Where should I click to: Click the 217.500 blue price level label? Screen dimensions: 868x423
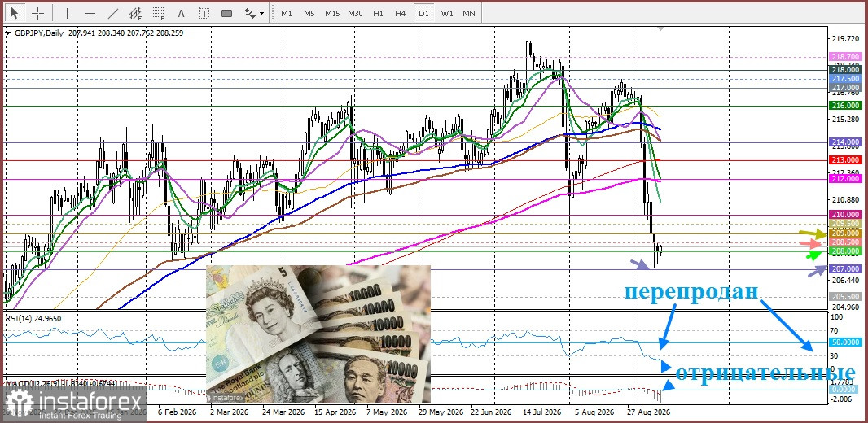pyautogui.click(x=845, y=79)
